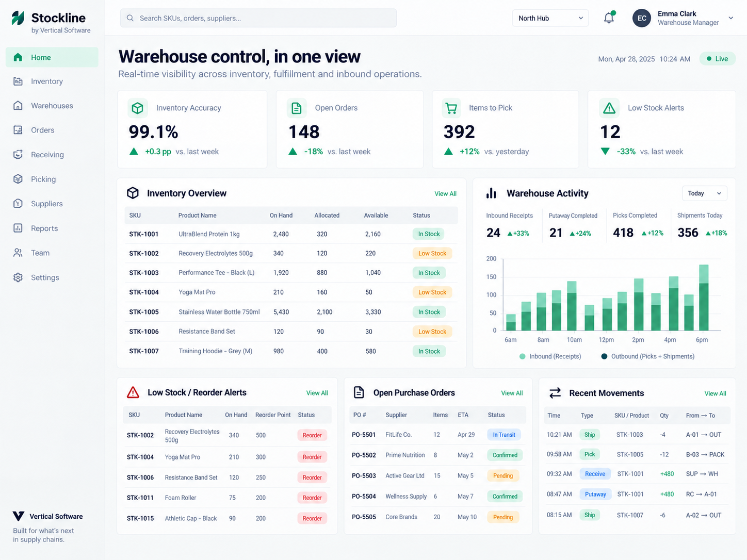Click the Settings gear icon in sidebar
Image resolution: width=747 pixels, height=560 pixels.
point(18,277)
